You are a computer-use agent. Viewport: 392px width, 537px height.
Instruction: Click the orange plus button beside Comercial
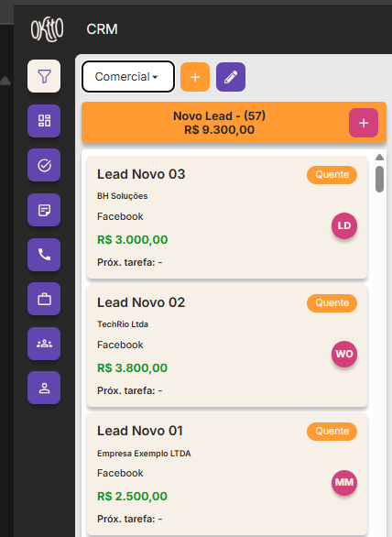(x=195, y=77)
